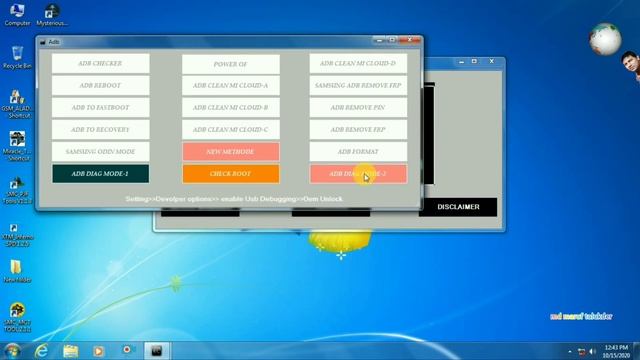
Task: Run ADB CLEAN MI CLOUD-C
Action: coord(231,129)
